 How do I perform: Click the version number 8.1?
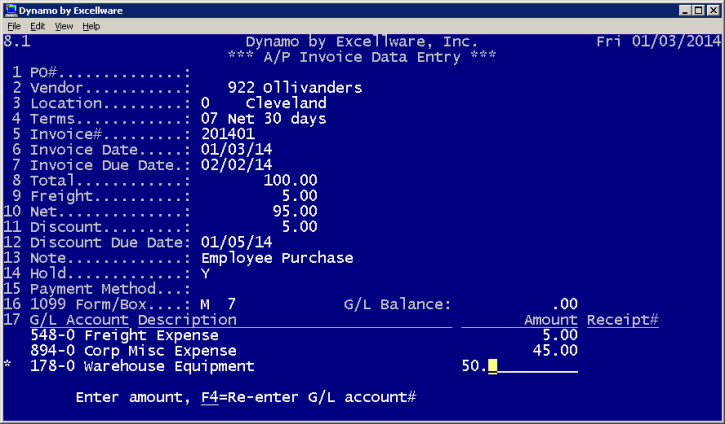coord(17,42)
